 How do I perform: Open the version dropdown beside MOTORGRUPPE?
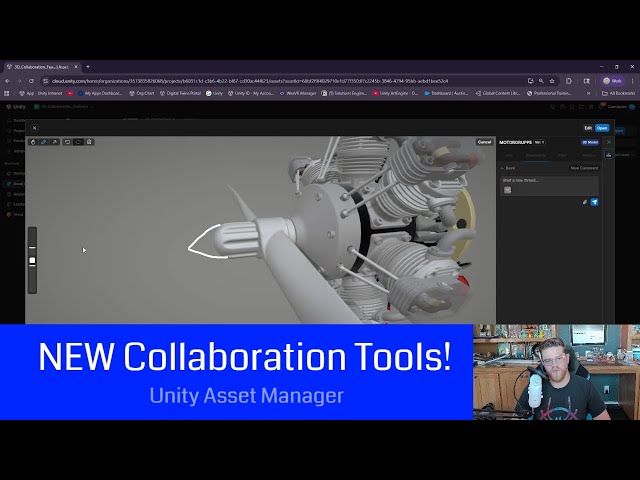(540, 142)
